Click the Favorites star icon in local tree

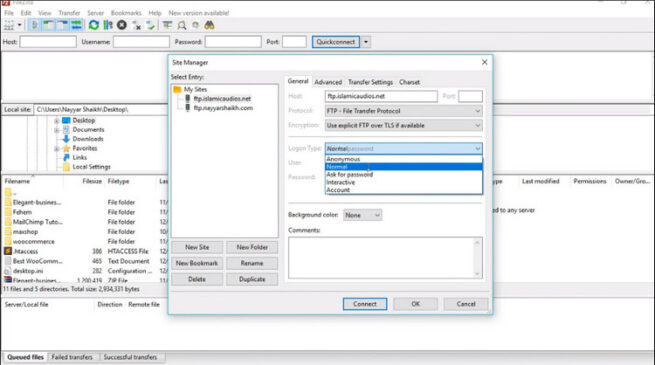point(66,148)
